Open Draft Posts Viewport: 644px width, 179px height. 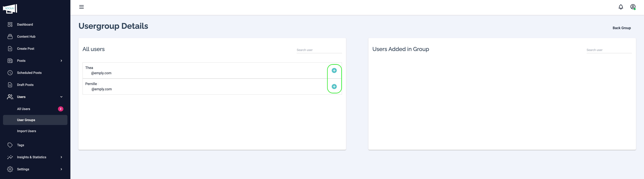[25, 85]
